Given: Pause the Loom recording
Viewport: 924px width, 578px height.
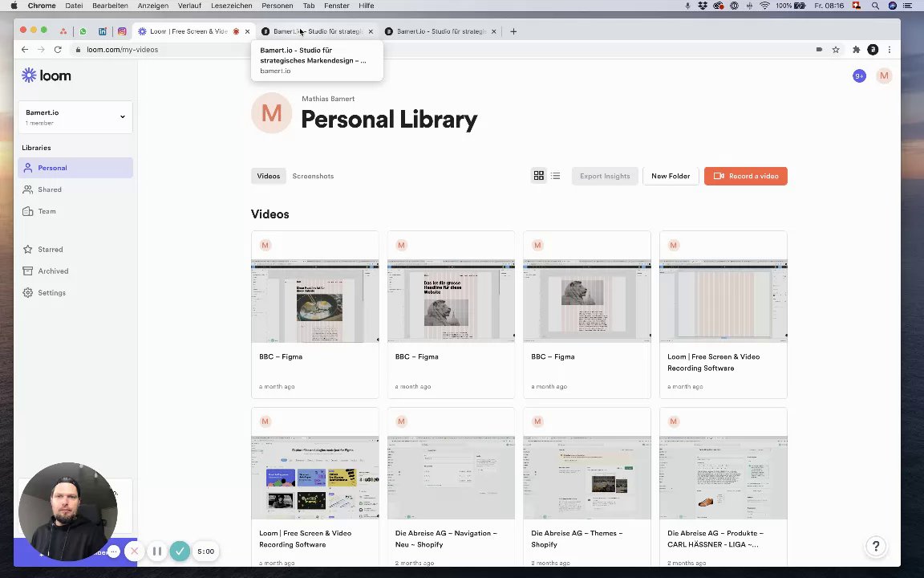Looking at the screenshot, I should (x=156, y=552).
